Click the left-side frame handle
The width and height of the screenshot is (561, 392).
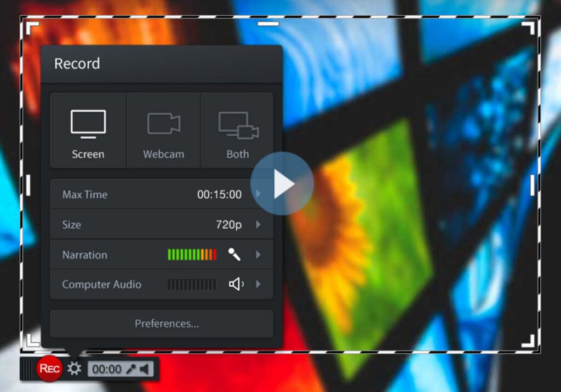[28, 185]
